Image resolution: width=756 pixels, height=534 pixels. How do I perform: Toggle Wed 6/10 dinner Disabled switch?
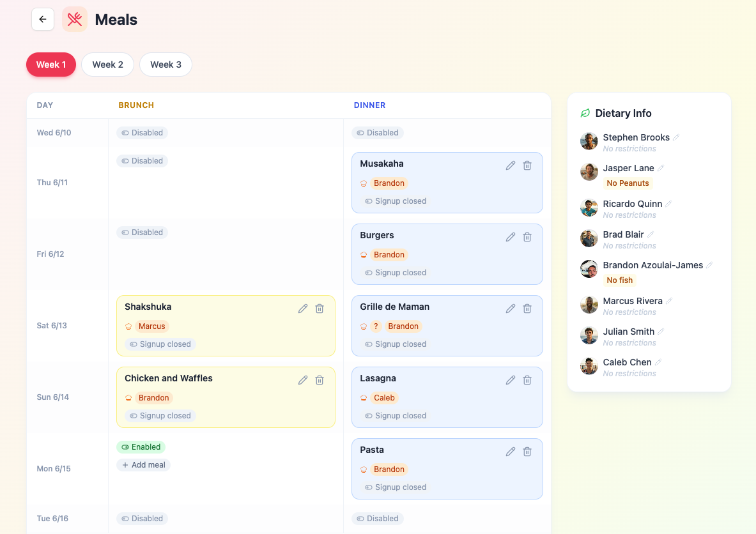pyautogui.click(x=378, y=132)
